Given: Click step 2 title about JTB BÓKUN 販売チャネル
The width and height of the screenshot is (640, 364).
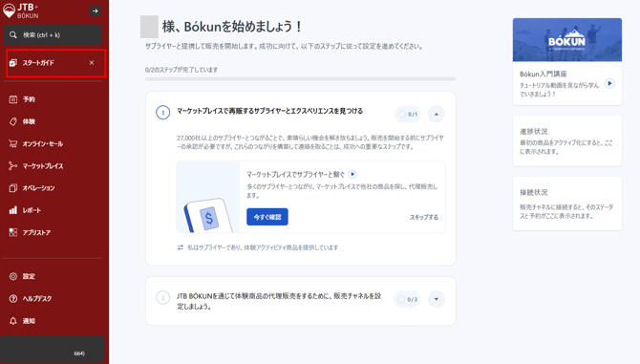Looking at the screenshot, I should pos(279,301).
